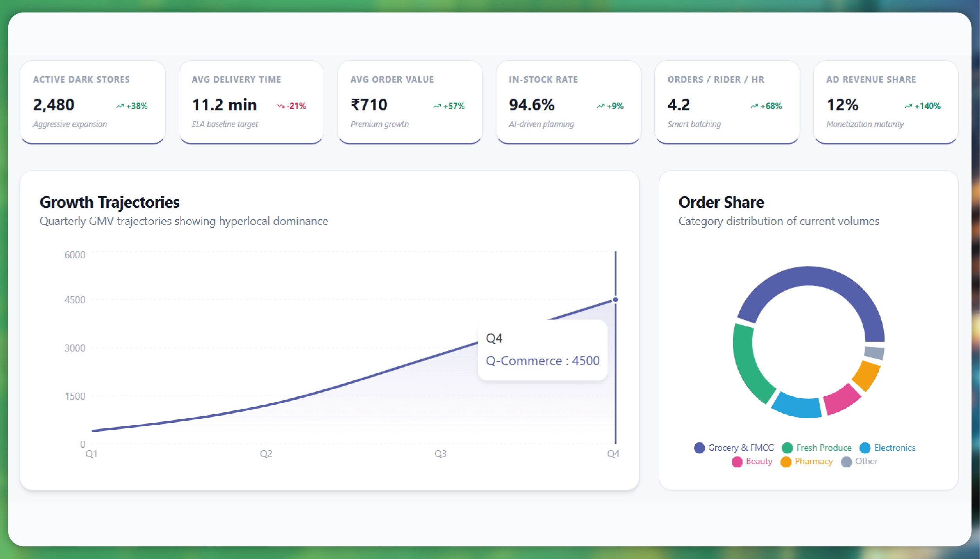Select the trend arrow on Avg Order Value card
The image size is (980, 559).
pyautogui.click(x=437, y=105)
